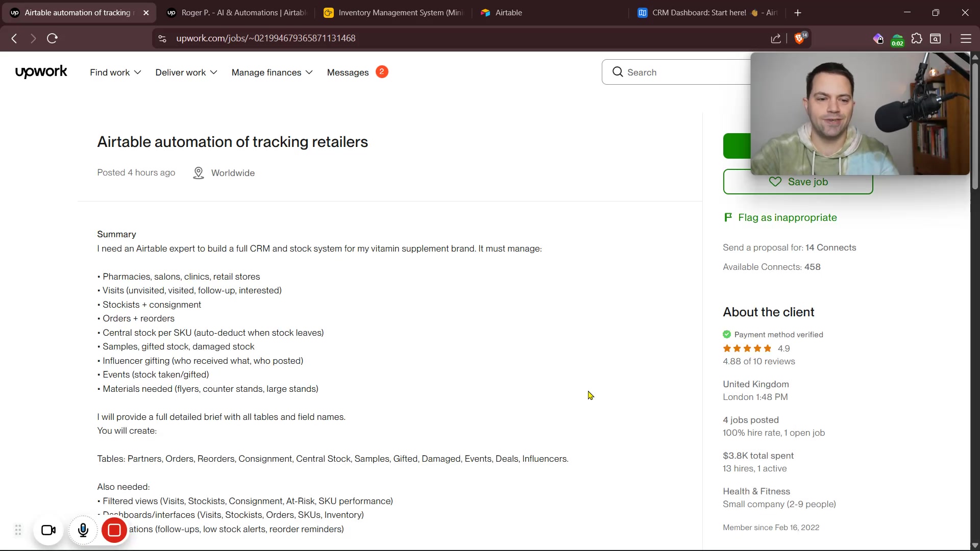The image size is (980, 551).
Task: Click the share icon in the address bar
Action: point(776,39)
